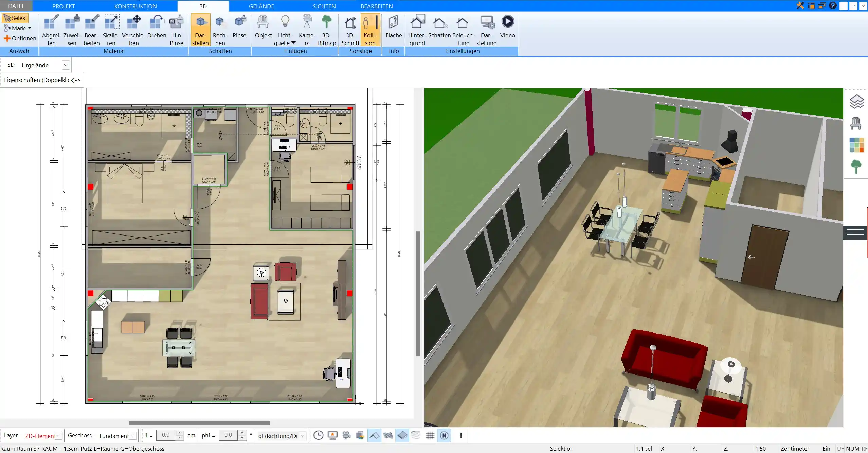868x453 pixels.
Task: Insert a Kamera
Action: pyautogui.click(x=307, y=30)
